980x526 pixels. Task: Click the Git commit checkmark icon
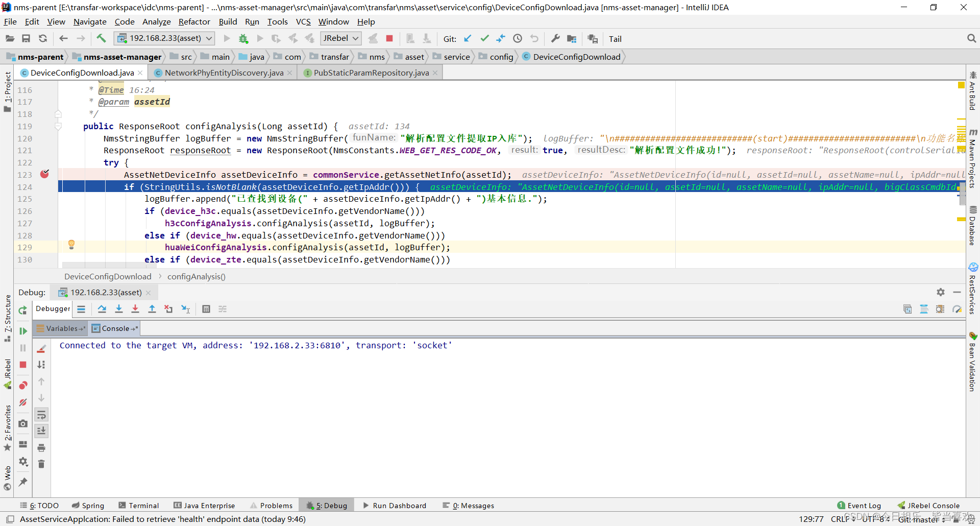click(x=484, y=38)
